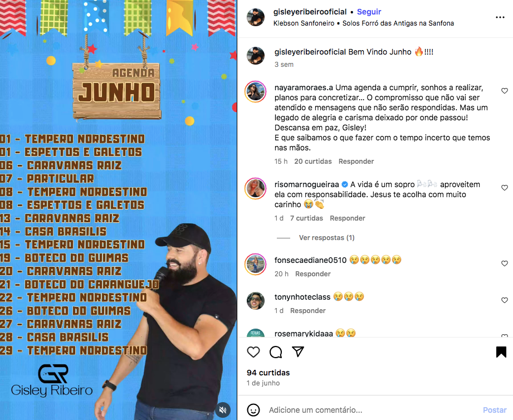513x420 pixels.
Task: Open the three-dot more options menu
Action: 500,17
